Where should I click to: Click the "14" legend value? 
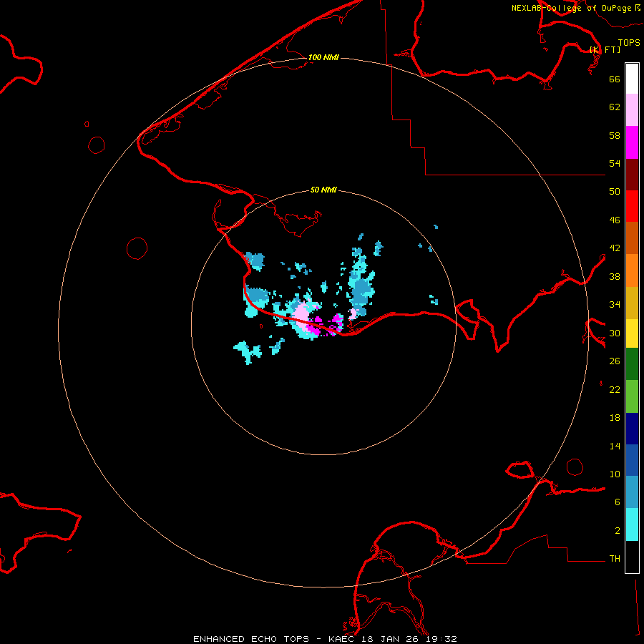(x=615, y=446)
